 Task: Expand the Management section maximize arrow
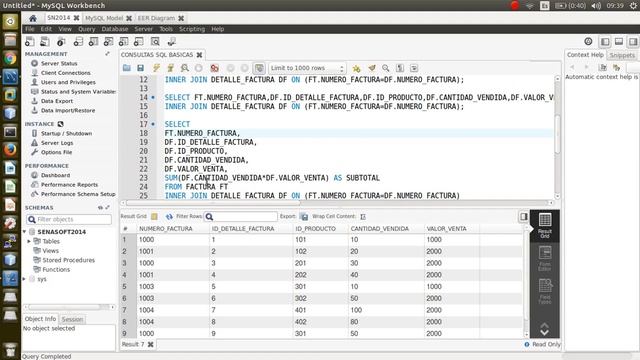click(x=107, y=54)
